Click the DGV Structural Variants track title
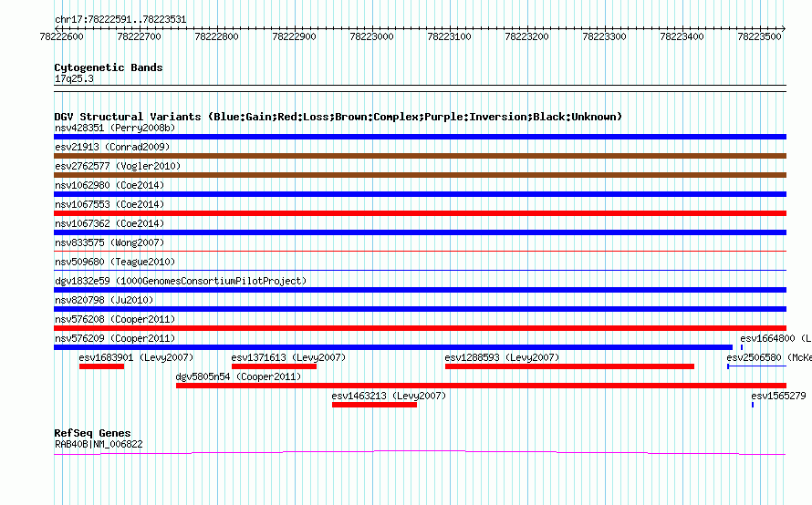Screen dimensions: 812x505 pyautogui.click(x=338, y=117)
